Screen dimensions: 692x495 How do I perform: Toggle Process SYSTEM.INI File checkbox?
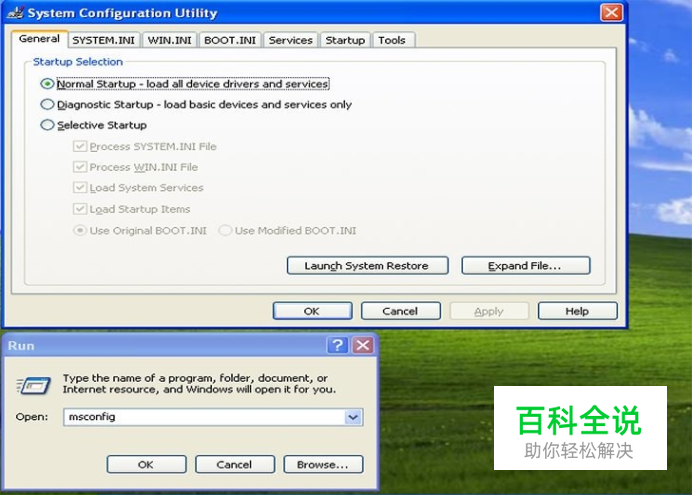point(80,146)
